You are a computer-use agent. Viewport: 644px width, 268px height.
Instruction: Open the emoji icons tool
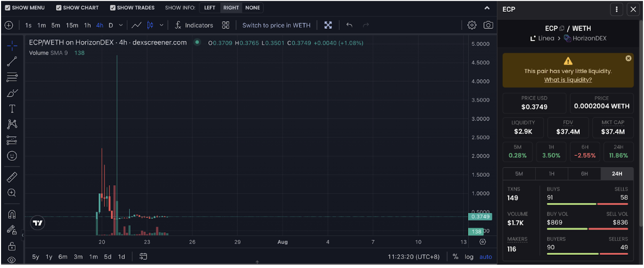click(x=12, y=156)
